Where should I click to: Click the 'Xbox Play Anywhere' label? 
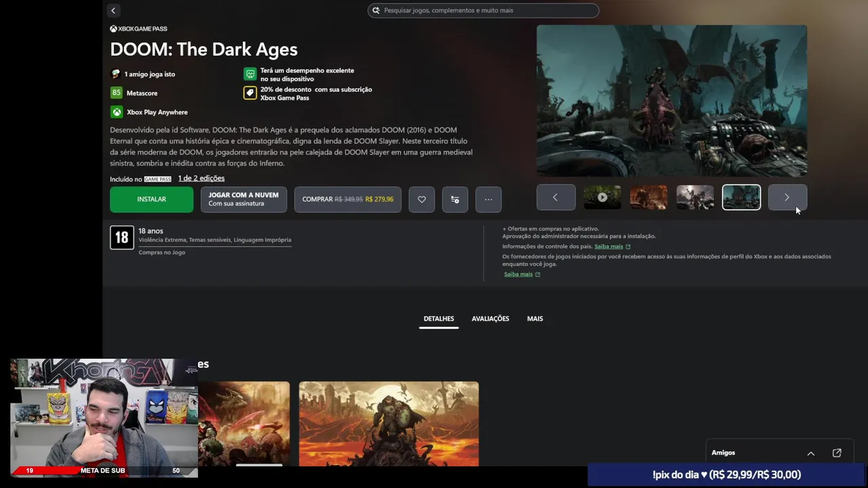click(157, 113)
